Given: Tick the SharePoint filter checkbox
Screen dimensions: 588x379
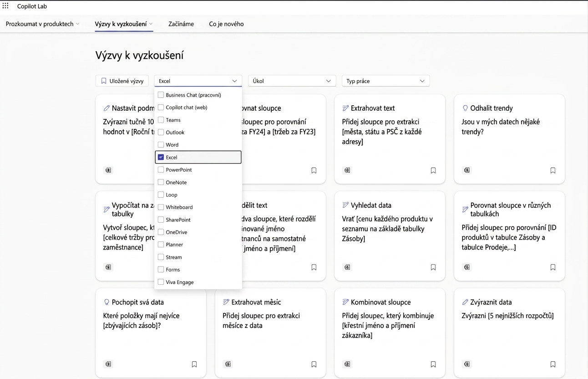Looking at the screenshot, I should click(x=161, y=220).
